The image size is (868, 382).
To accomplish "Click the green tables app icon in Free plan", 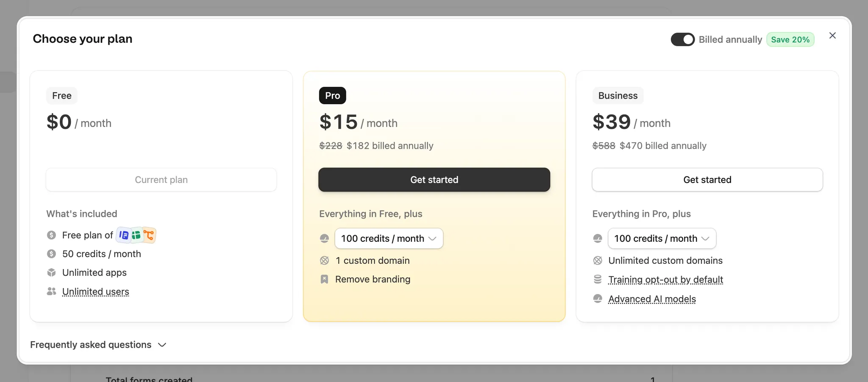I will 136,235.
